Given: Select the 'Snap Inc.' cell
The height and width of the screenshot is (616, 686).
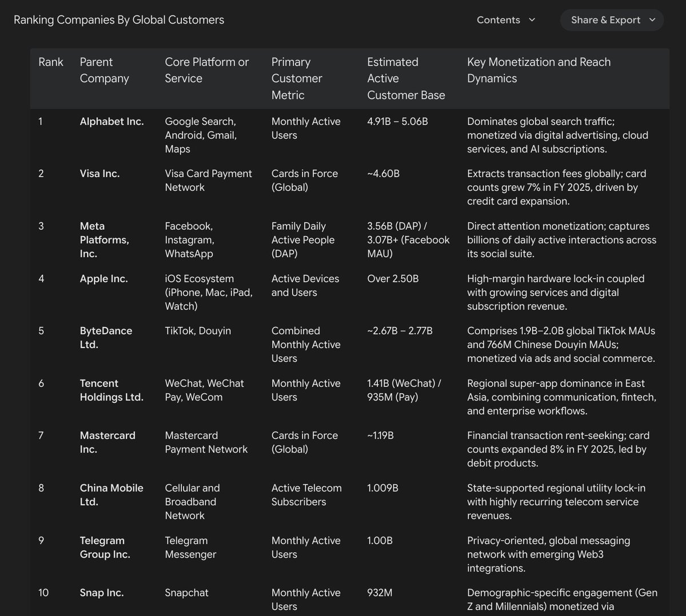Looking at the screenshot, I should [x=102, y=593].
